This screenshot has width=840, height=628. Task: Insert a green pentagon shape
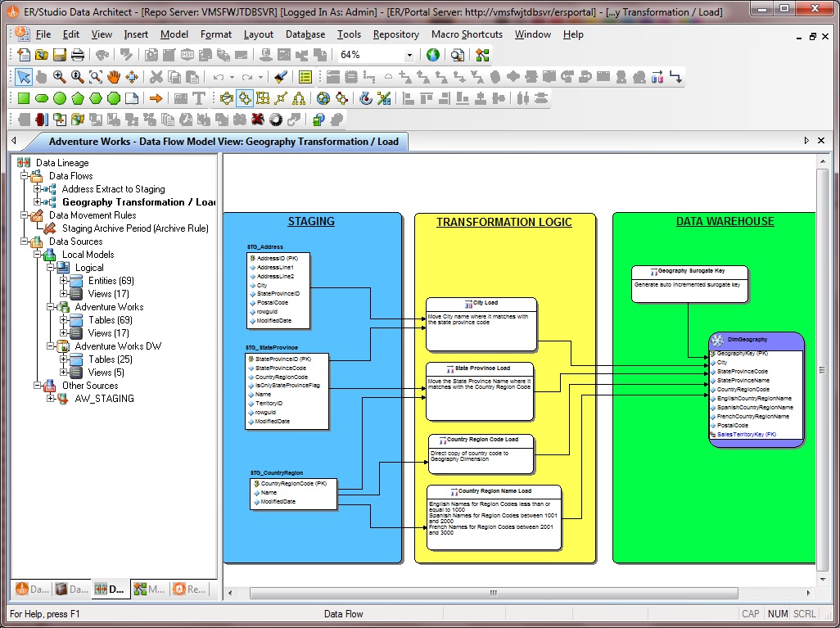[78, 98]
